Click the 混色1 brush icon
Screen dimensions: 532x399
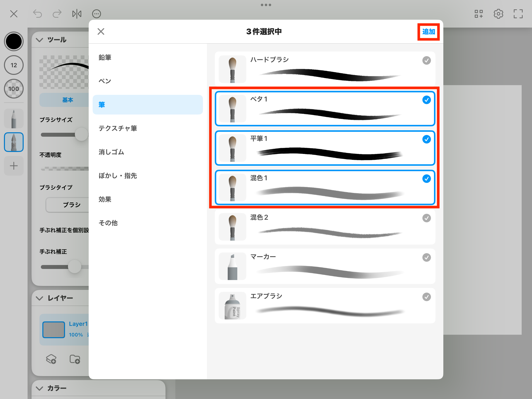(x=233, y=187)
